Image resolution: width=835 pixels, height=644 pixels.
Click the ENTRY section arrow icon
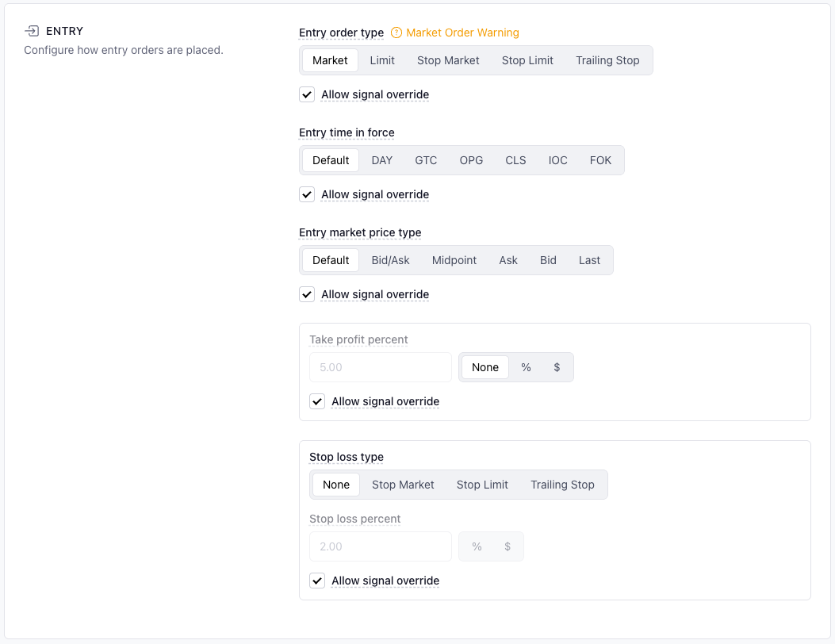(32, 31)
